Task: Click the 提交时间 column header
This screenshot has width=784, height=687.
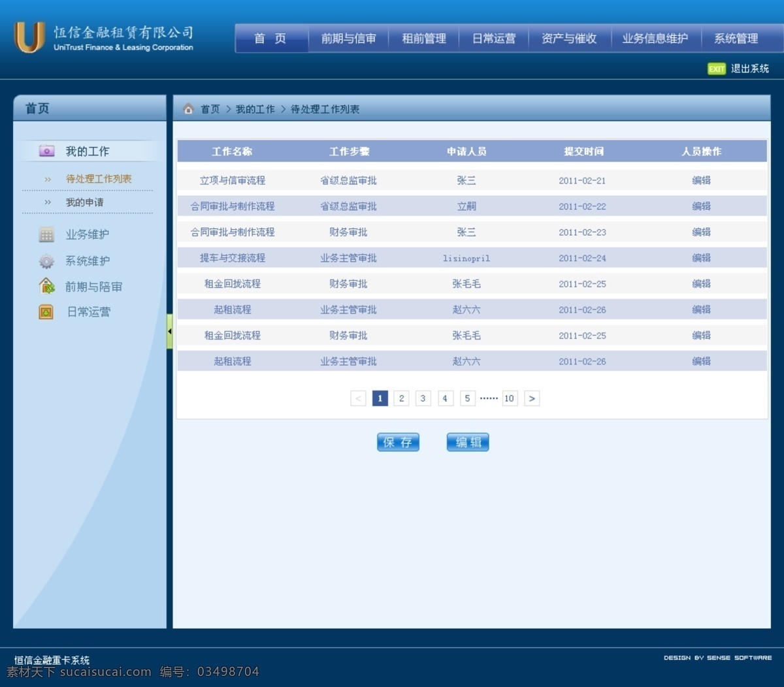Action: [x=583, y=152]
